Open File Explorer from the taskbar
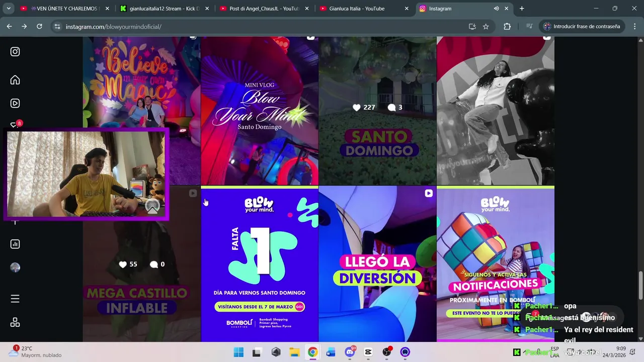This screenshot has width=644, height=362. tap(294, 352)
